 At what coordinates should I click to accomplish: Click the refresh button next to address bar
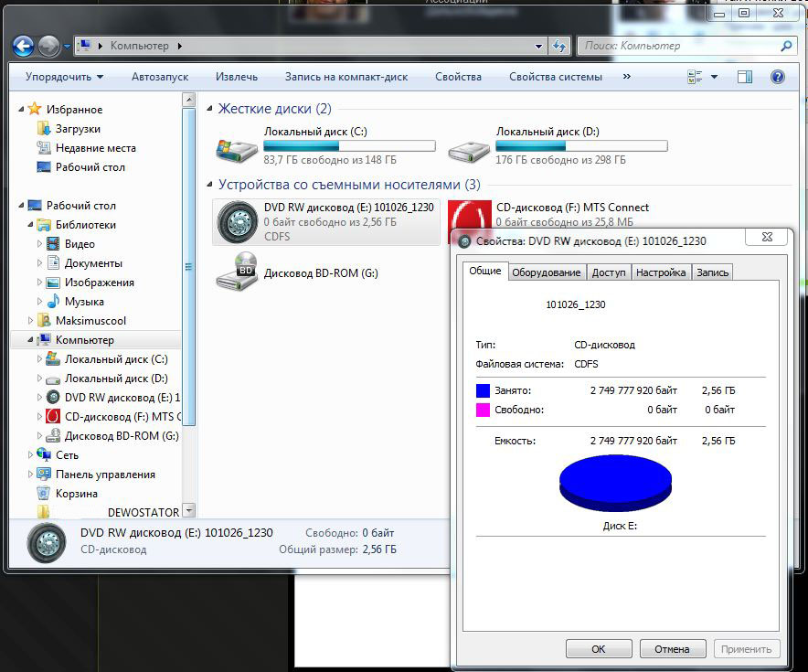coord(559,46)
